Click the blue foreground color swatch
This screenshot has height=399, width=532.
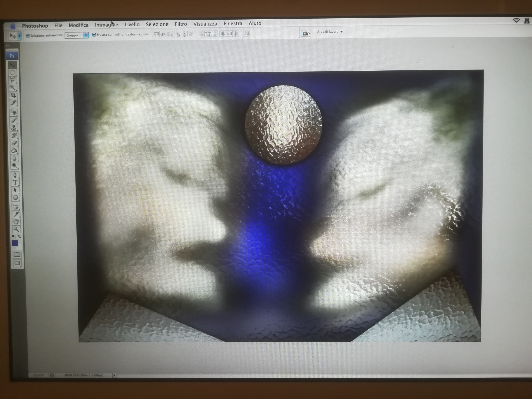(x=15, y=243)
